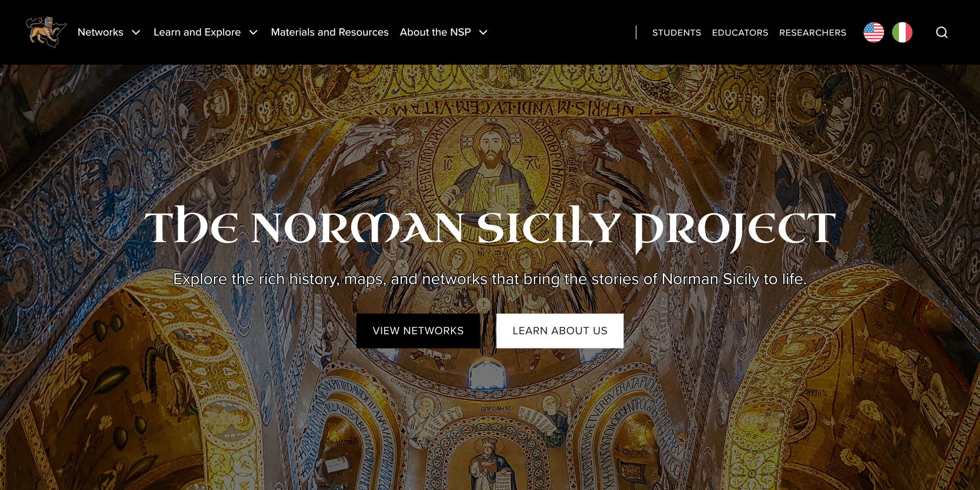
Task: Click The Norman Sicily Project title
Action: click(490, 227)
